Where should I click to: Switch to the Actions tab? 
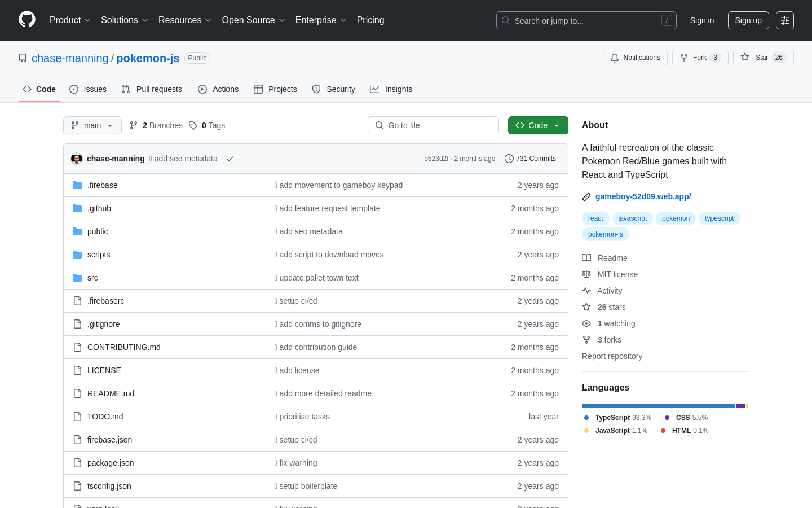point(218,89)
